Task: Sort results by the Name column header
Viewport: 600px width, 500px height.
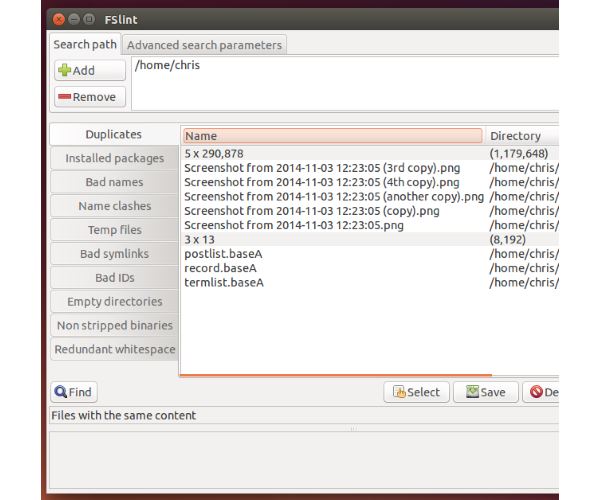Action: point(333,136)
